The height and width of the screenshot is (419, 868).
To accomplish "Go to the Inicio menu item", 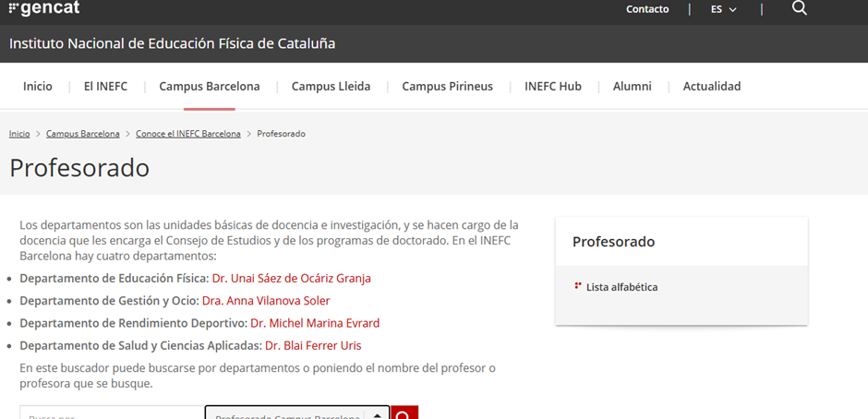I will 38,87.
